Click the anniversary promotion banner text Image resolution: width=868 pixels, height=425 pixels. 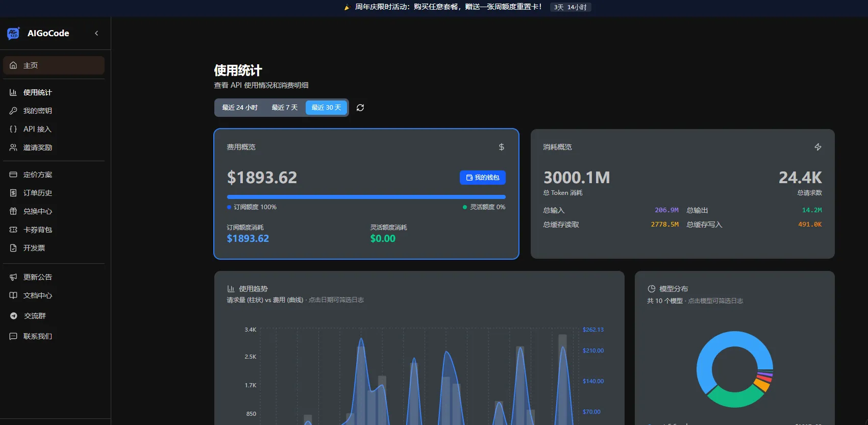[x=448, y=7]
